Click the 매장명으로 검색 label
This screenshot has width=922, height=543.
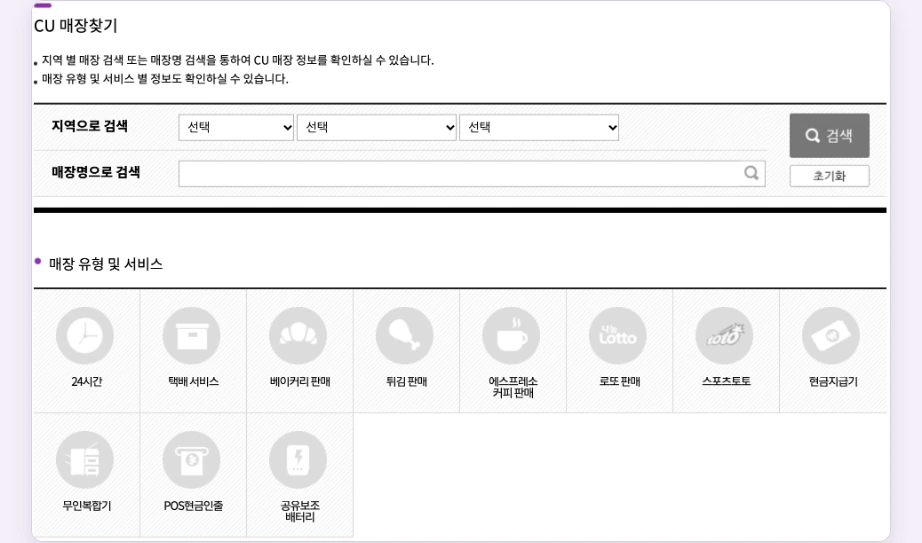96,172
